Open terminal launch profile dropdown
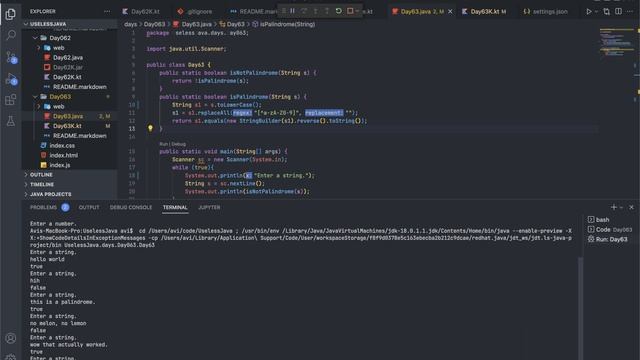This screenshot has height=360, width=640. [x=621, y=208]
